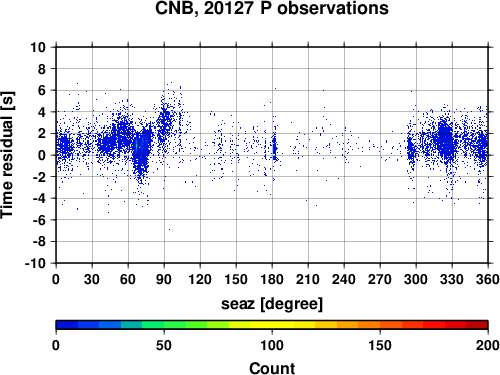
Task: Click the x-axis tick label 180
Action: coord(272,279)
